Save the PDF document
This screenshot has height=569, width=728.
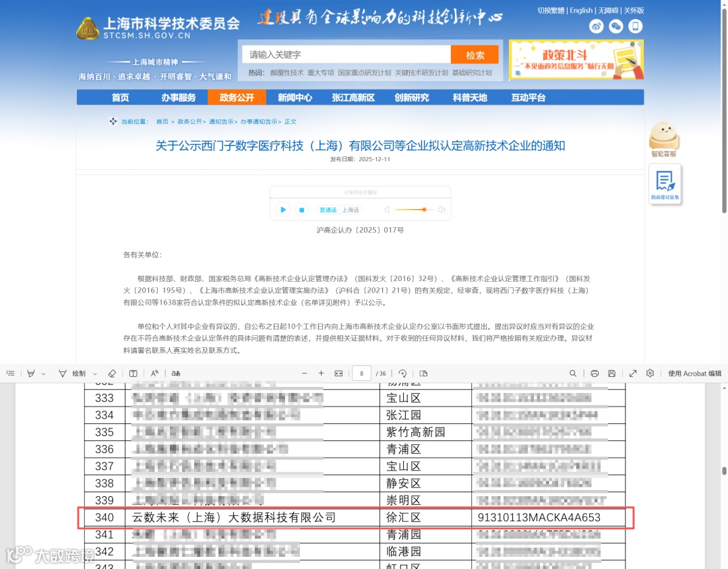[612, 373]
